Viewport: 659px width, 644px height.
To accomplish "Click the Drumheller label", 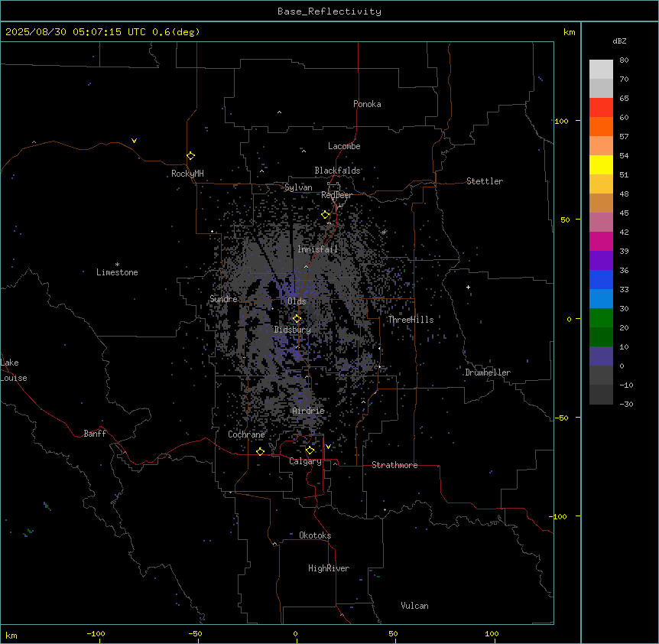I will pyautogui.click(x=488, y=372).
